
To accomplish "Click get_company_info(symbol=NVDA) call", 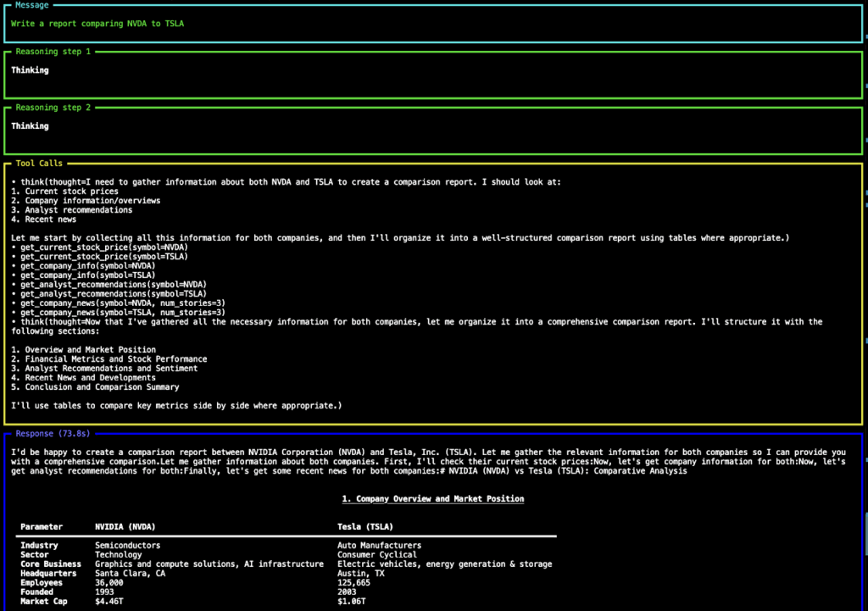I will (x=88, y=266).
